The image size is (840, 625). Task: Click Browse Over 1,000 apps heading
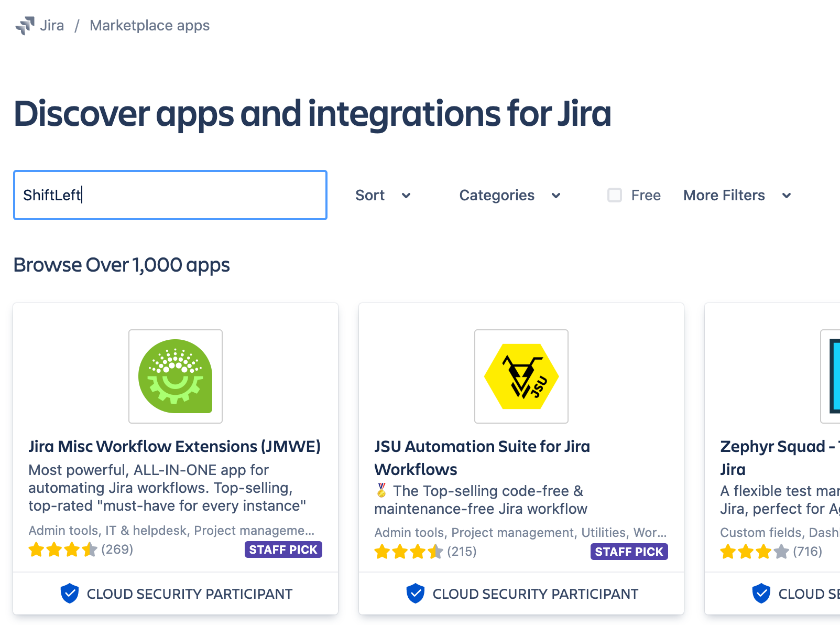[122, 265]
